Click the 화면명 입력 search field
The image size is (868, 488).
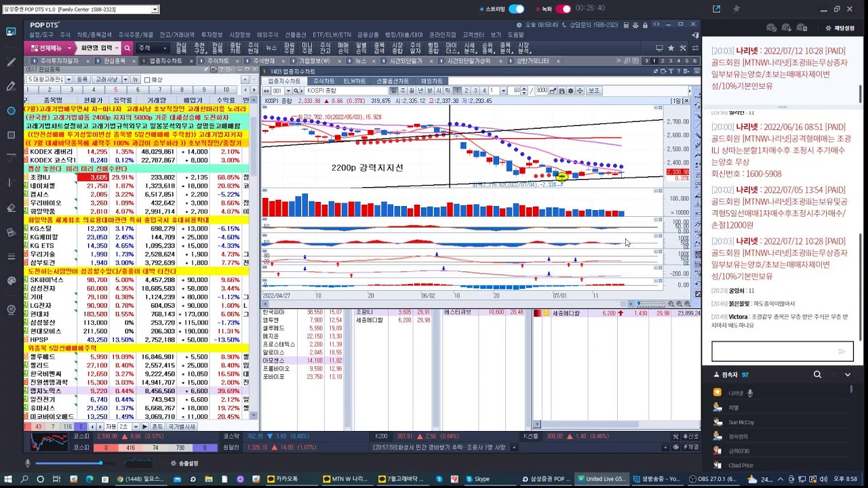tap(98, 48)
